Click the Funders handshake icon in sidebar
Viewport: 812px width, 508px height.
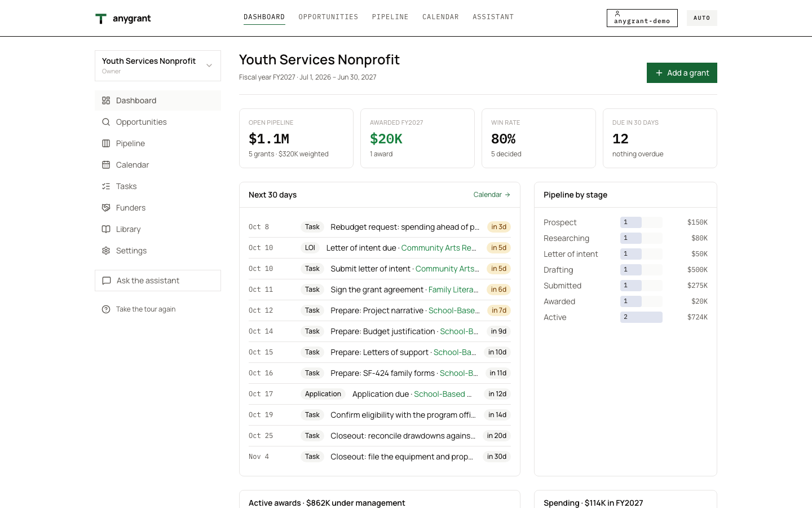click(x=106, y=208)
